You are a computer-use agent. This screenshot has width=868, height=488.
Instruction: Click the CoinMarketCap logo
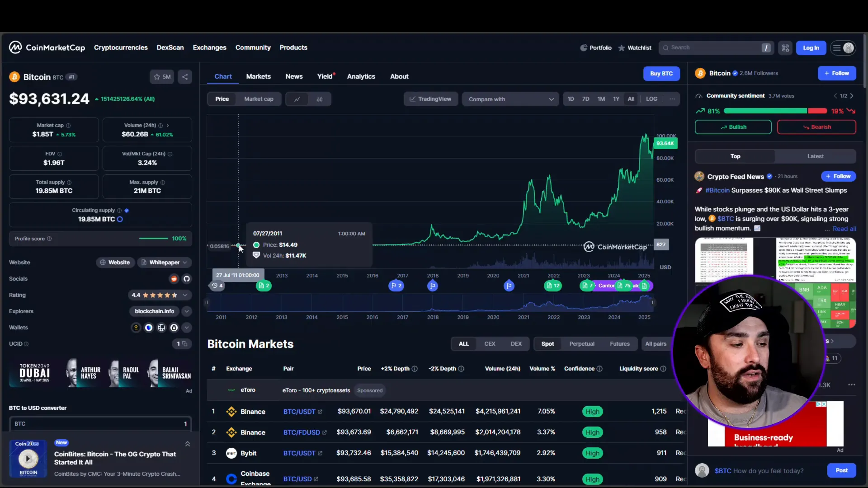pyautogui.click(x=47, y=47)
